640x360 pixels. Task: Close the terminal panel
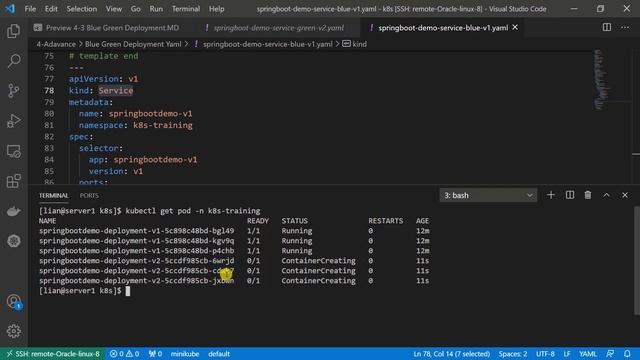(625, 195)
